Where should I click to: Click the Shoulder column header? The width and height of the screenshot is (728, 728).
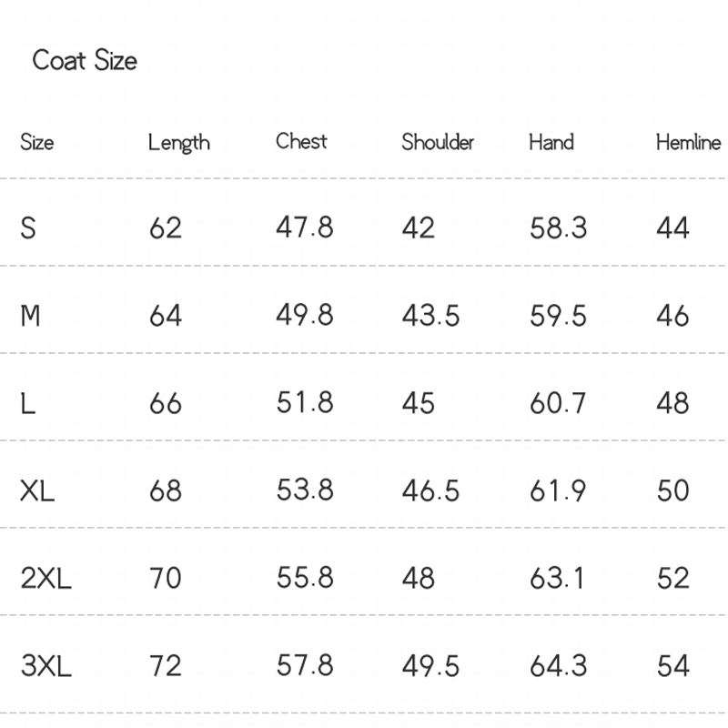(x=438, y=142)
